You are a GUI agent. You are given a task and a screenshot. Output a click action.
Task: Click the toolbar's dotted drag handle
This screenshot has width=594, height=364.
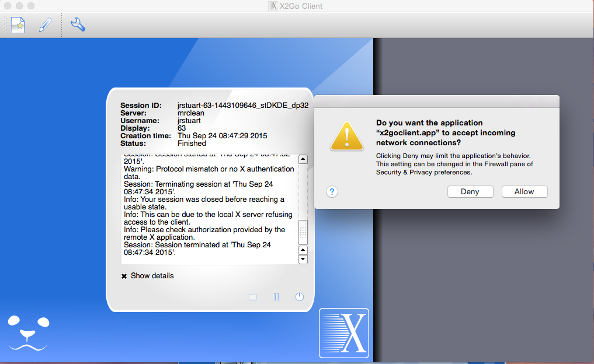click(x=5, y=25)
